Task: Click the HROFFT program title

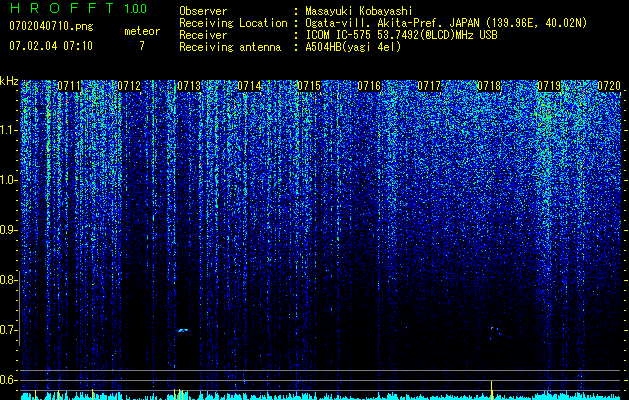Action: 62,8
